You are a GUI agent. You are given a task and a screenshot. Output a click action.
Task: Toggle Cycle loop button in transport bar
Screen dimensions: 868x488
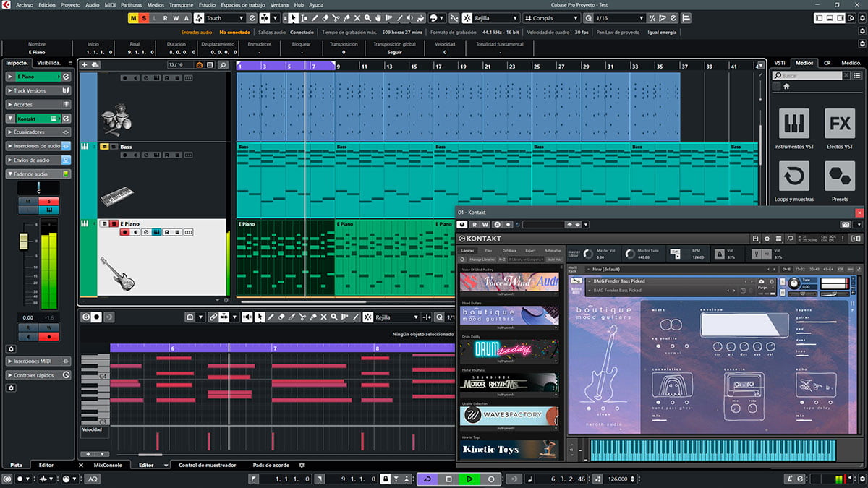coord(427,479)
